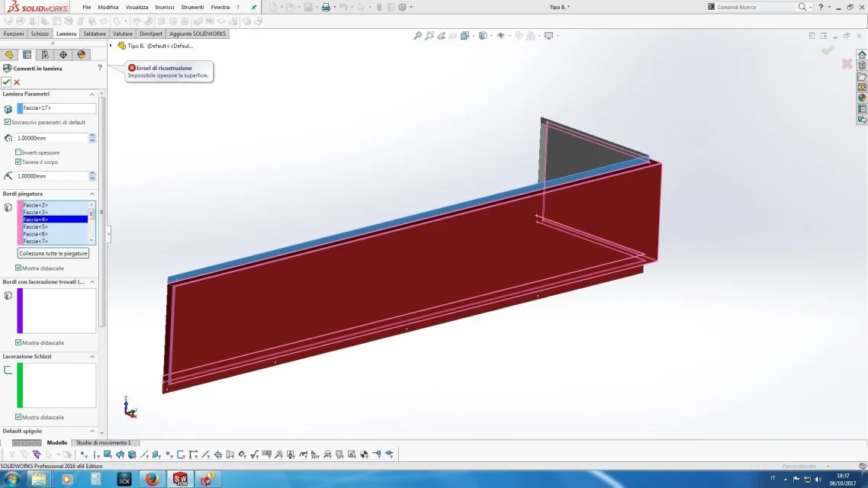Open the options gear icon

[x=403, y=7]
